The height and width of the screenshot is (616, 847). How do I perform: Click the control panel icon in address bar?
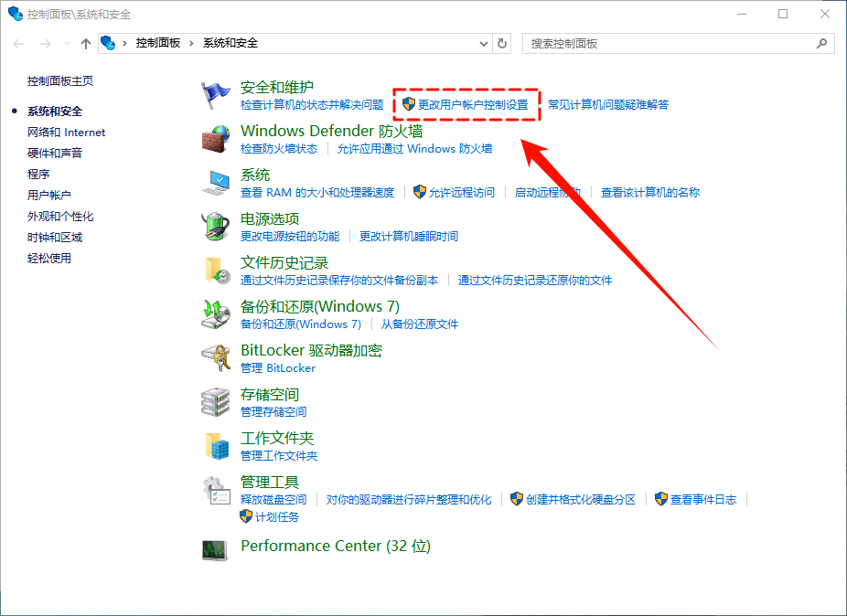(108, 43)
